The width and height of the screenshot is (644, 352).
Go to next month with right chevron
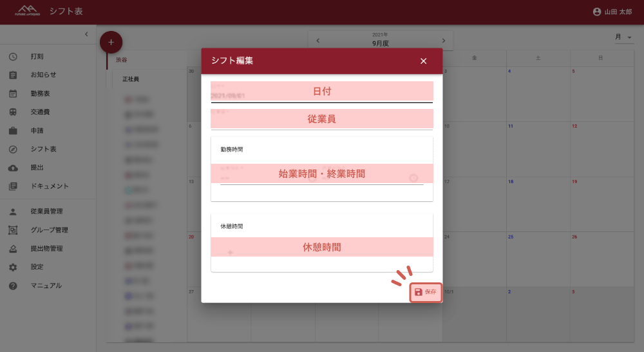[443, 41]
